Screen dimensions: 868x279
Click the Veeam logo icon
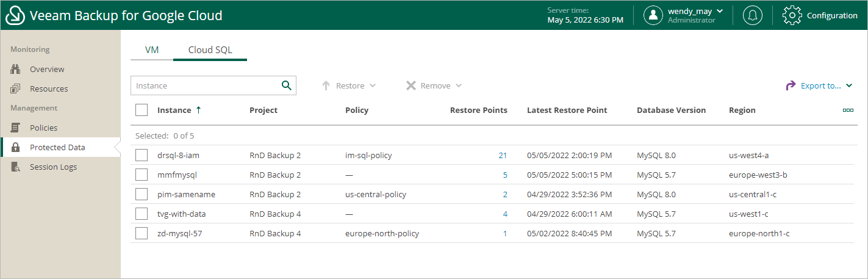(15, 15)
